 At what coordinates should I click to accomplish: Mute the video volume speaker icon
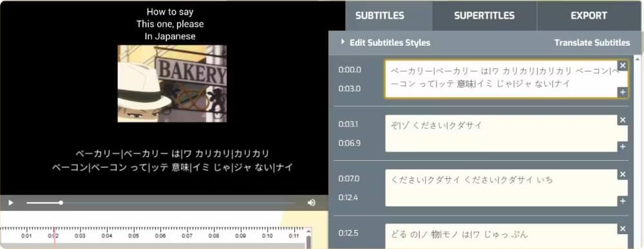tap(311, 203)
